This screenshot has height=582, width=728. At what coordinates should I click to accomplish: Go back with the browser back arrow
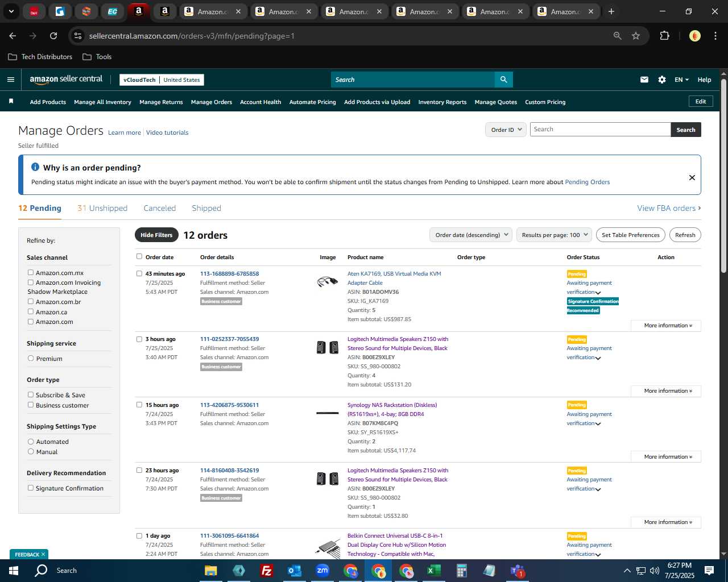pos(13,36)
